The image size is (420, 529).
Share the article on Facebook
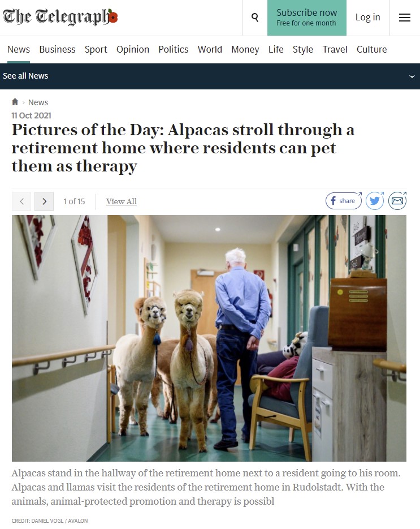click(344, 201)
